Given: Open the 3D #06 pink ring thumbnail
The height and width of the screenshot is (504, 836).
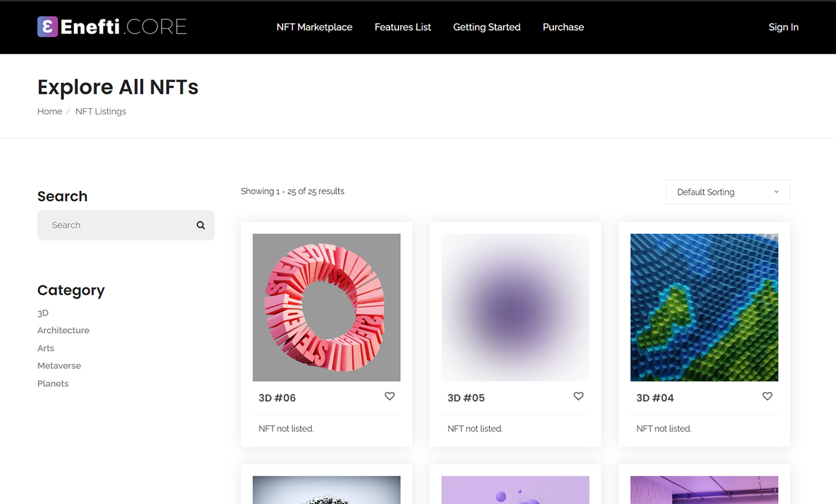Looking at the screenshot, I should click(x=326, y=307).
